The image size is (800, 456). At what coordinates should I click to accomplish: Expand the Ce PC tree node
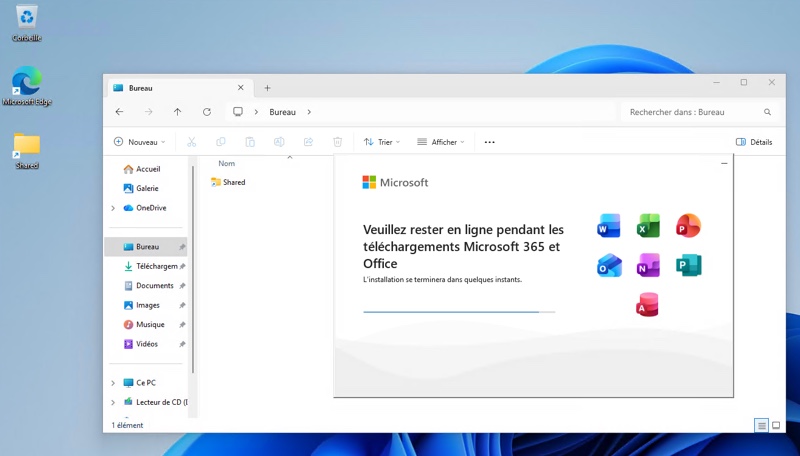point(113,383)
